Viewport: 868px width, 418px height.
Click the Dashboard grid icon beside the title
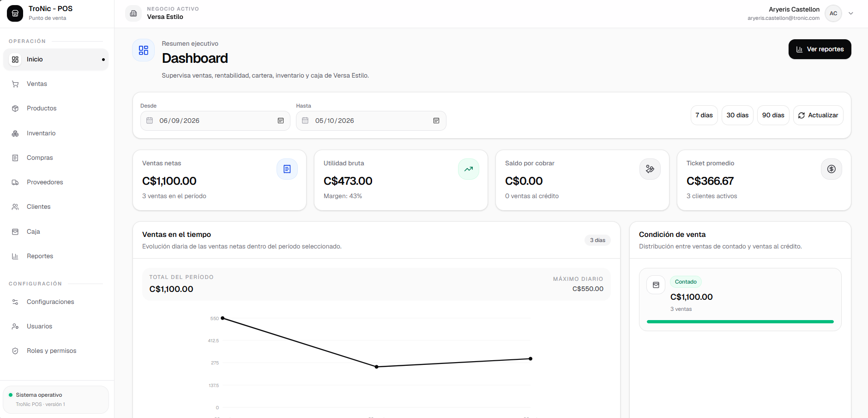pyautogui.click(x=144, y=50)
